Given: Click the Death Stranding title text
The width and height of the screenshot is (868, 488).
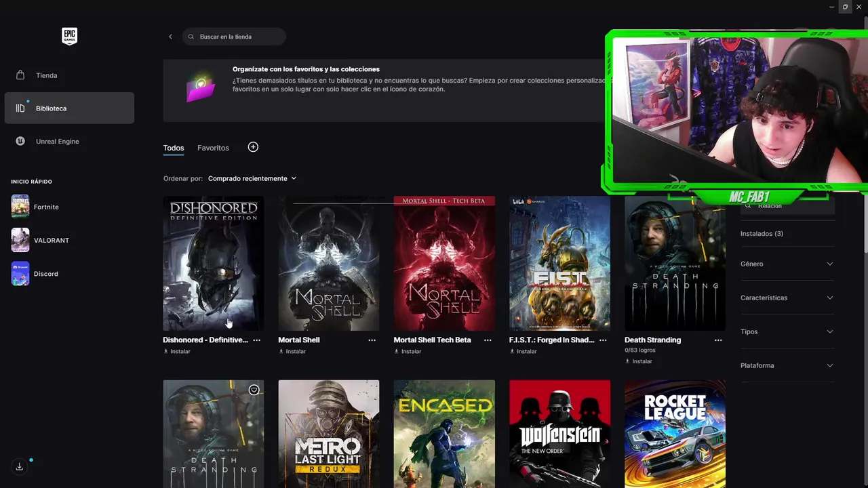Looking at the screenshot, I should pyautogui.click(x=652, y=340).
